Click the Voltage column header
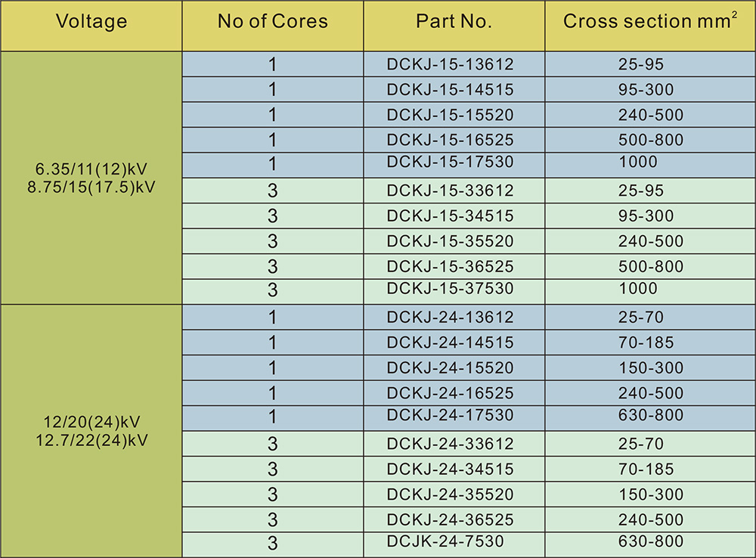 point(91,21)
